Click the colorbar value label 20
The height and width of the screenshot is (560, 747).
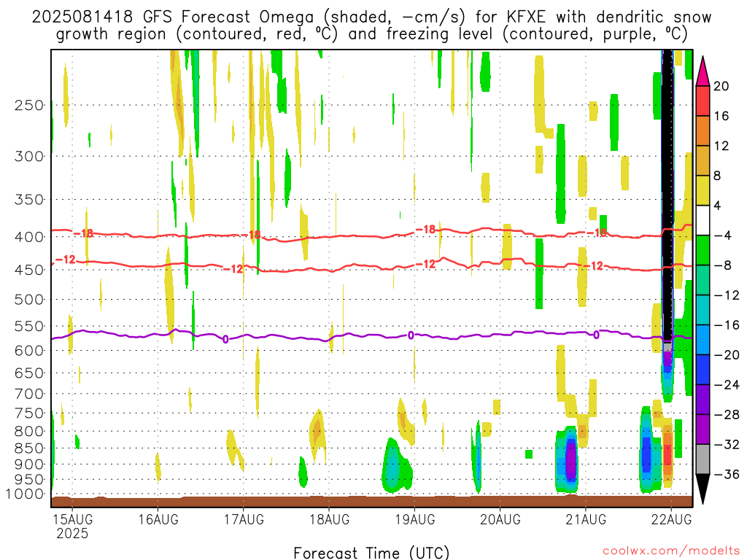[721, 86]
